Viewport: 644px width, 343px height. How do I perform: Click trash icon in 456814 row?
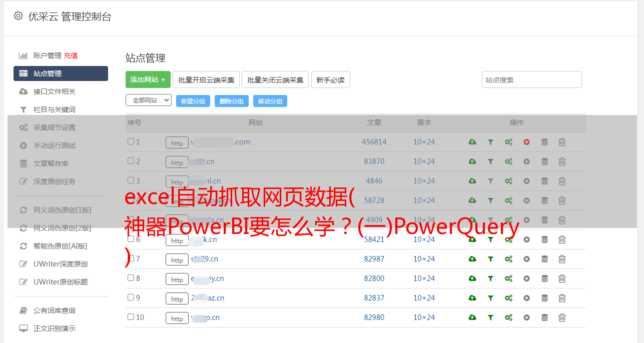coord(562,142)
